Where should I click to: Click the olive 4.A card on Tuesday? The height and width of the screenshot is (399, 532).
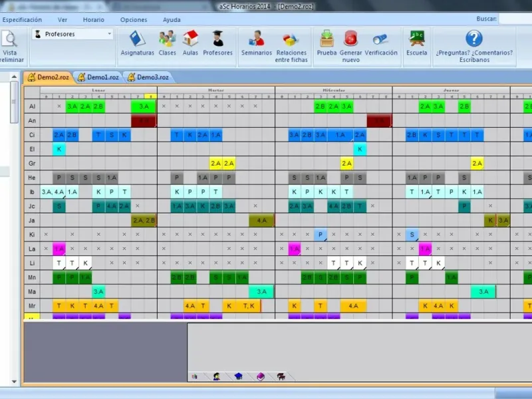pos(261,221)
